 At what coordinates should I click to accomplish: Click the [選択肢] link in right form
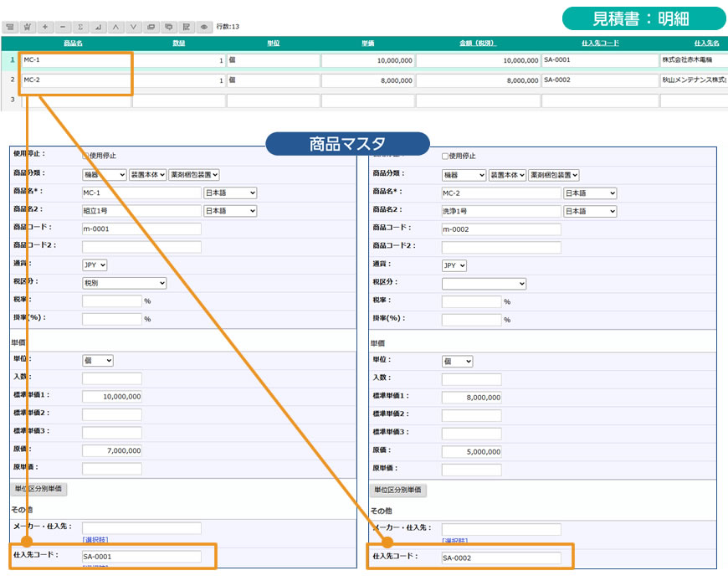coord(454,540)
